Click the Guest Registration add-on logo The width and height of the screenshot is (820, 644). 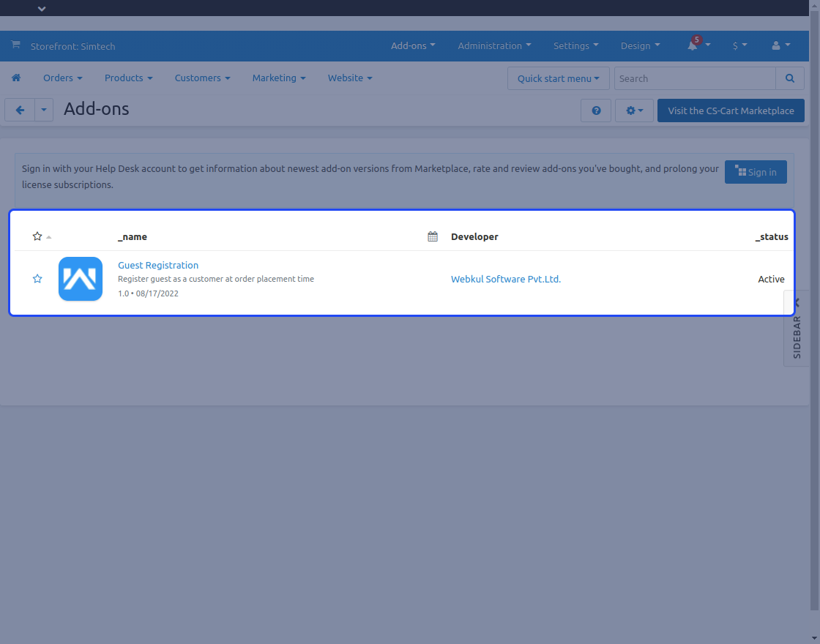(81, 279)
